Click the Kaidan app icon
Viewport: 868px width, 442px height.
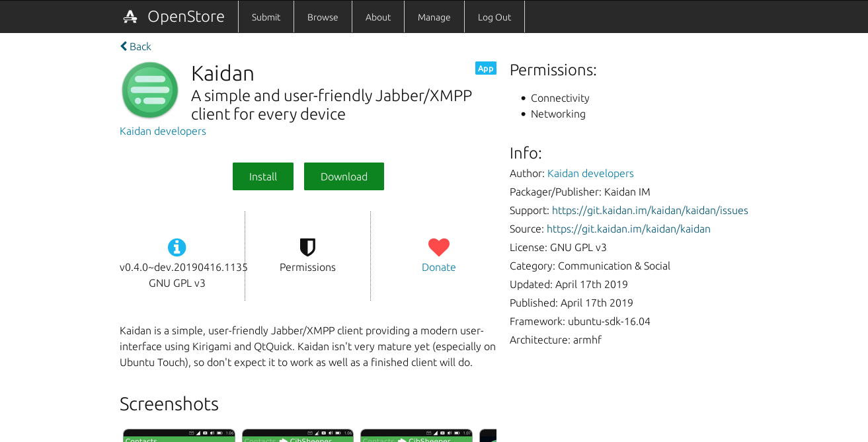150,91
